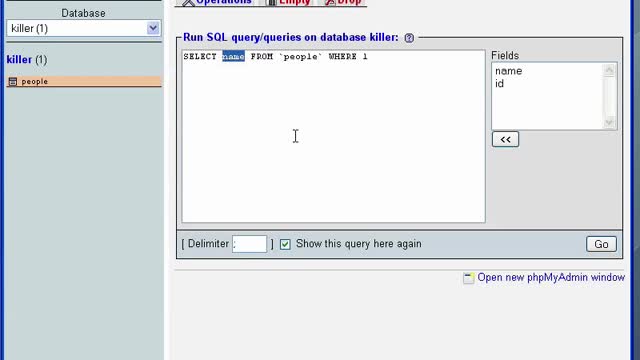Select the name field in Fields list
640x360 pixels.
[509, 71]
